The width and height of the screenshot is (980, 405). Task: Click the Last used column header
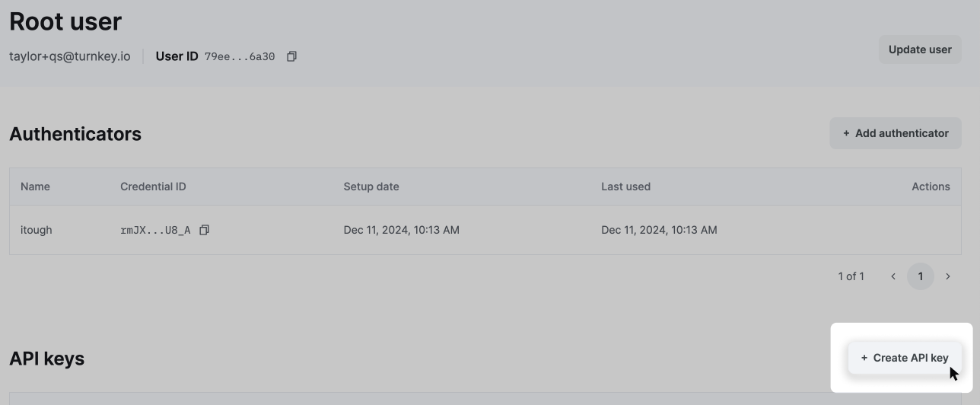pos(625,187)
